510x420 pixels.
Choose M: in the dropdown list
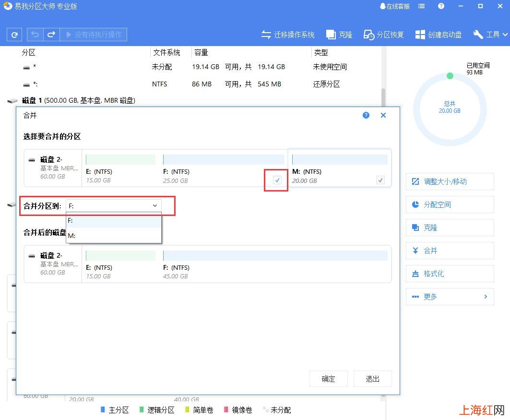pyautogui.click(x=114, y=236)
